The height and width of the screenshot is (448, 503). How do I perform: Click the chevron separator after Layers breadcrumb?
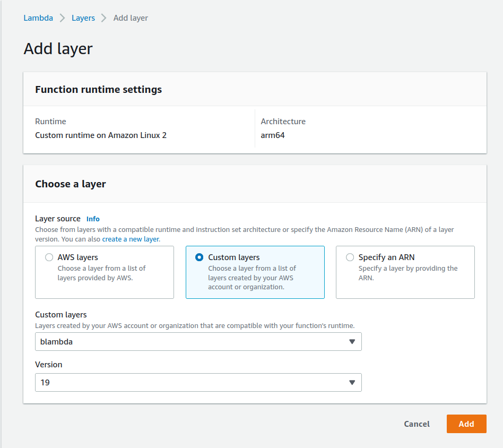103,18
